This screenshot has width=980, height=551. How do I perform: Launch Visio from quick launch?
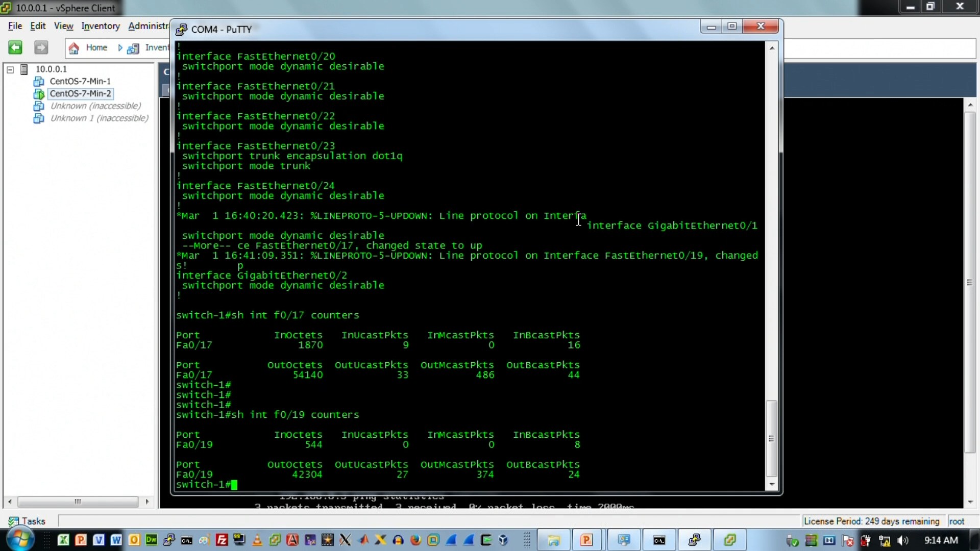[x=99, y=540]
